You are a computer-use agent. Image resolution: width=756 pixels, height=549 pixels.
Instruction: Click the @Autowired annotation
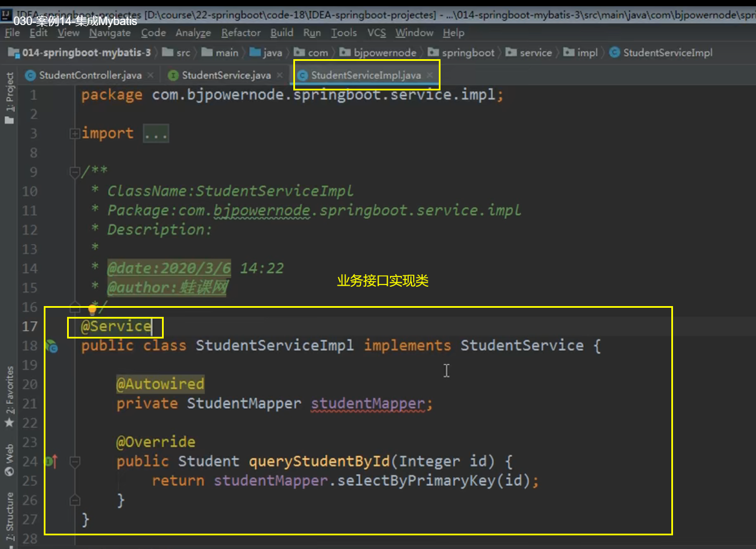coord(160,384)
